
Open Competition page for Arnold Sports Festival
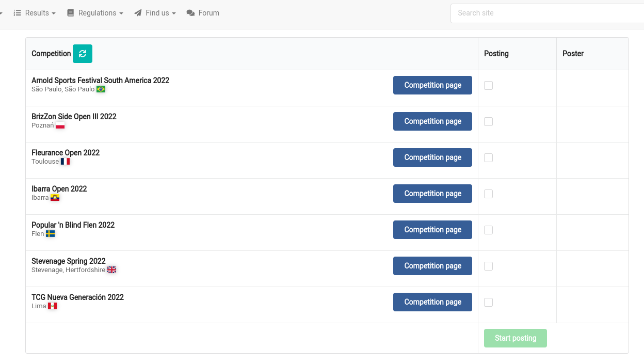click(x=432, y=85)
